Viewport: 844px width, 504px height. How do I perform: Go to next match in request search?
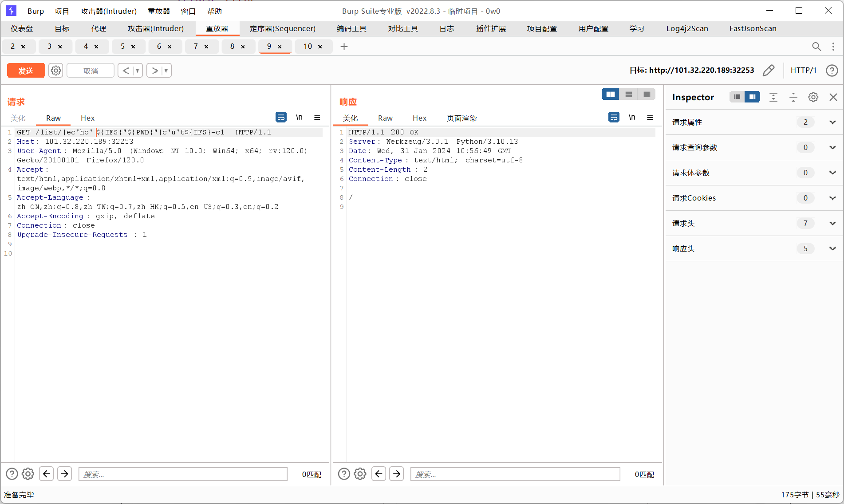point(65,474)
